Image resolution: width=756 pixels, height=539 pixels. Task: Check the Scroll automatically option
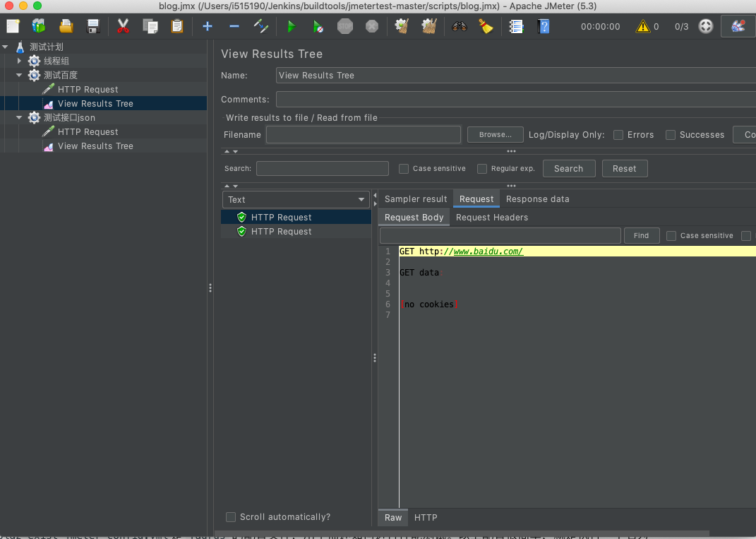[x=231, y=517]
